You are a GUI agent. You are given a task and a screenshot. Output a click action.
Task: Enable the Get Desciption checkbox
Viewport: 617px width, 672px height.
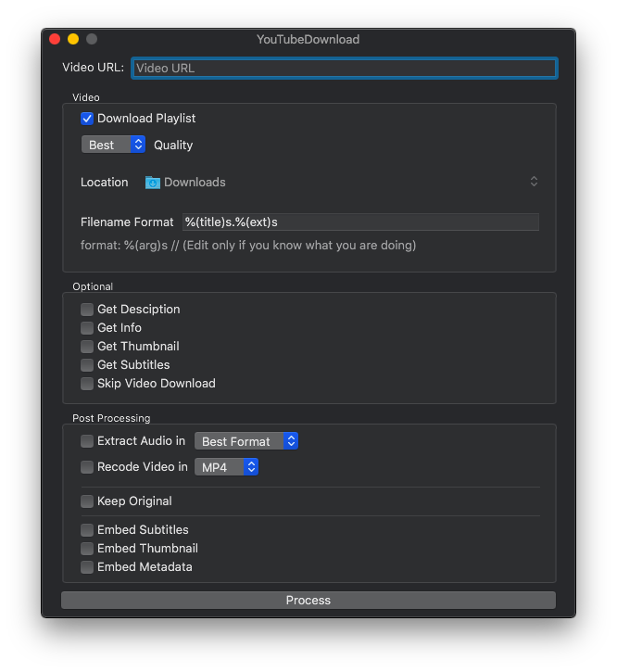[x=87, y=310]
